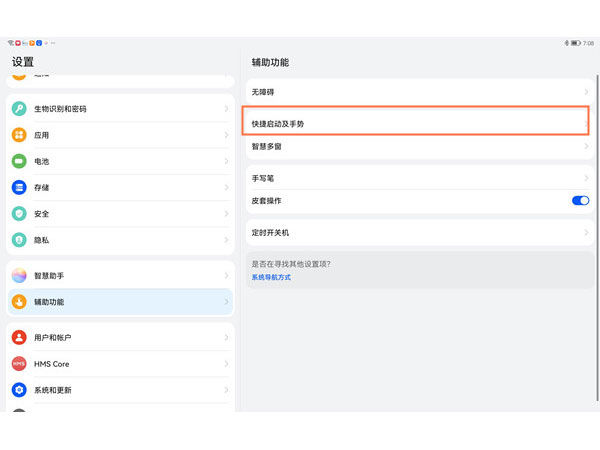
Task: Click the 隐私 privacy icon
Action: 19,240
